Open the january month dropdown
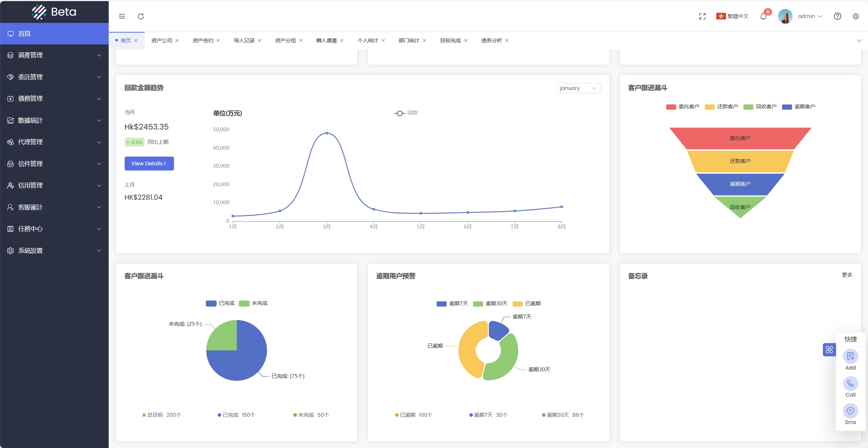The width and height of the screenshot is (868, 448). click(x=578, y=88)
